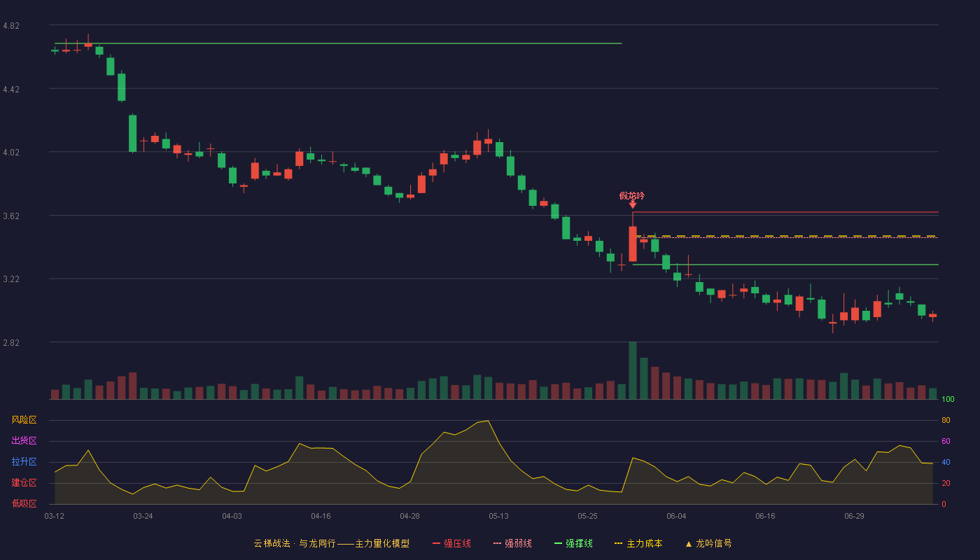The image size is (980, 560).
Task: Click the 云梯战法 与龙同行 chart title
Action: 332,543
